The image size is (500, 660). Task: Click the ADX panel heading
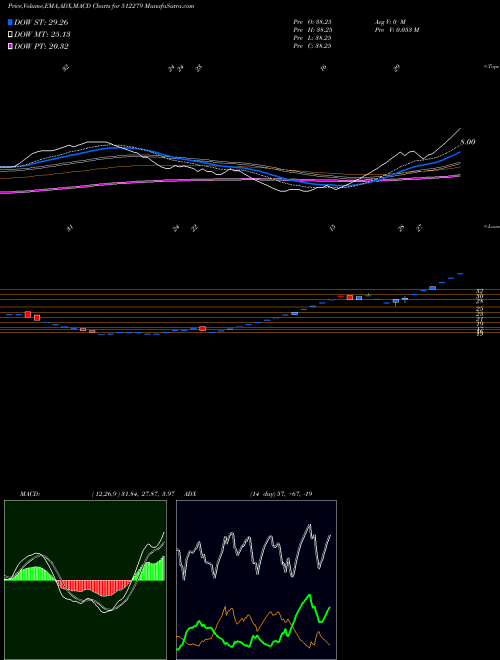coord(191,494)
